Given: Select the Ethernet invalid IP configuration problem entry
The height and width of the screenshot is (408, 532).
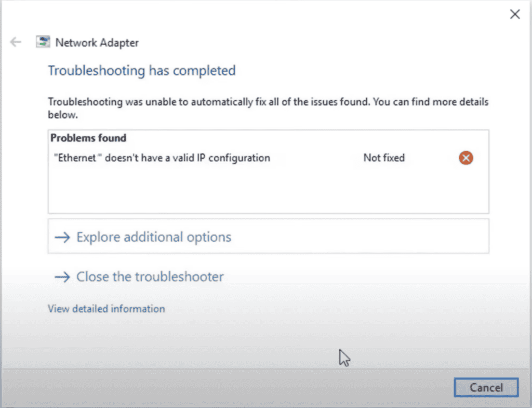Looking at the screenshot, I should (162, 158).
